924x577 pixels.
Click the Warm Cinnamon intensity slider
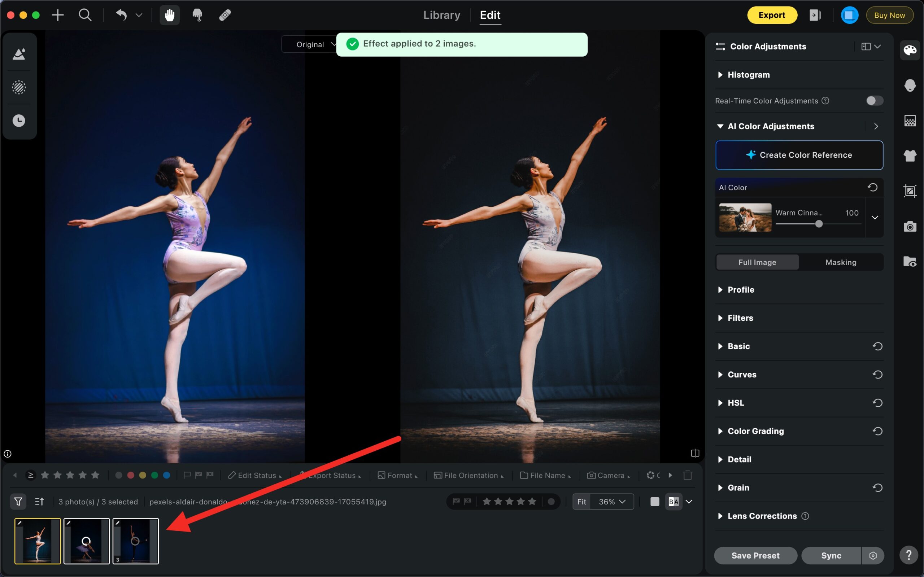pos(818,224)
